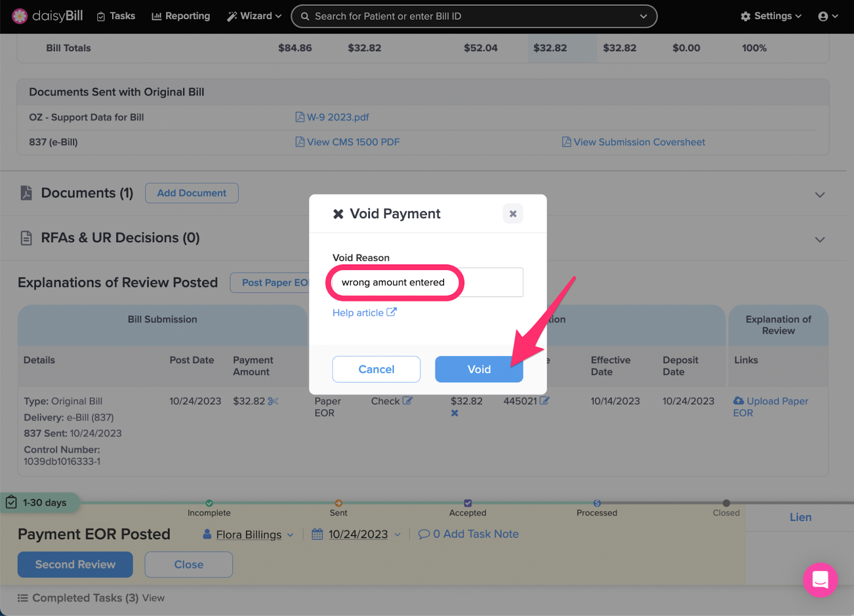The height and width of the screenshot is (616, 854).
Task: Edit check number 445021 via pencil icon
Action: [x=545, y=401]
